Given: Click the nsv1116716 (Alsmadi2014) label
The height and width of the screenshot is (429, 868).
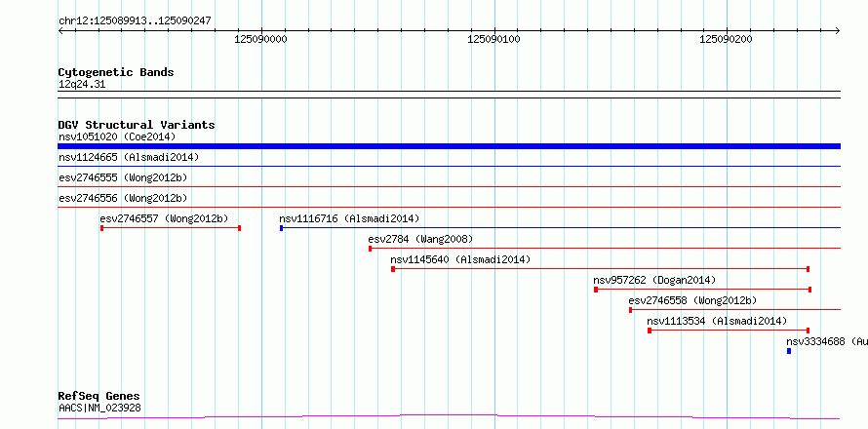Looking at the screenshot, I should coord(349,218).
